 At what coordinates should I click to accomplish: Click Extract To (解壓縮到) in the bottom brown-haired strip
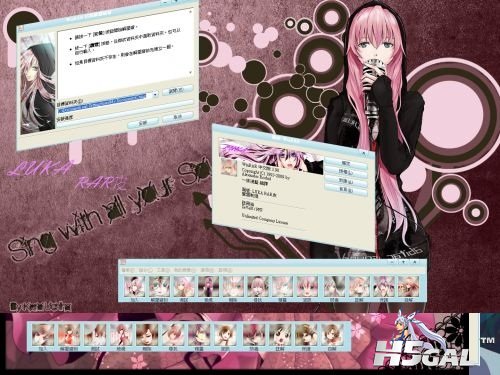pos(69,335)
